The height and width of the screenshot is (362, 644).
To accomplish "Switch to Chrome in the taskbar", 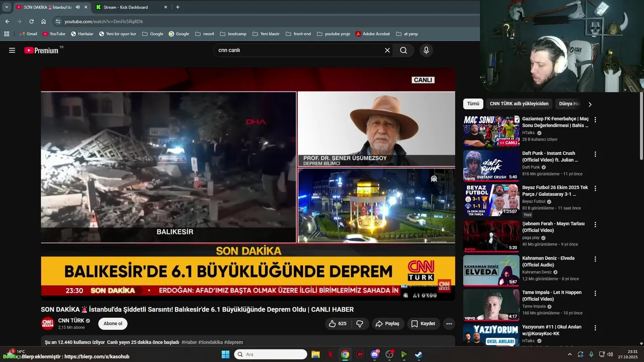I will [x=345, y=354].
